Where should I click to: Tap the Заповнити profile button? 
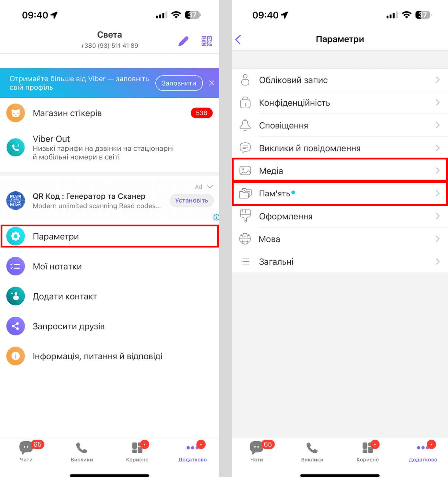pos(179,83)
